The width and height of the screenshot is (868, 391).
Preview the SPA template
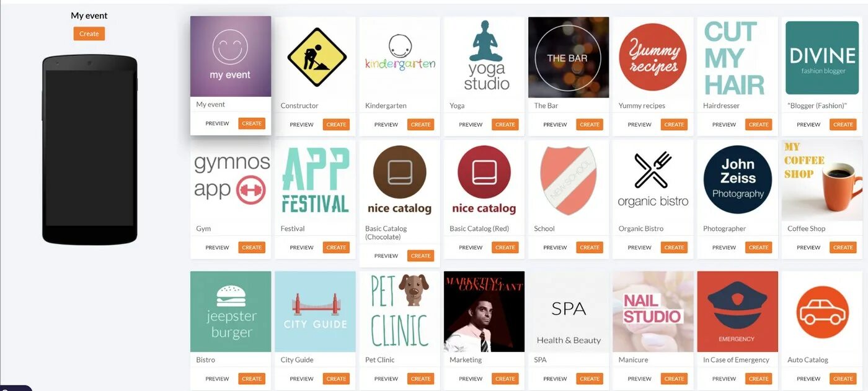click(555, 379)
